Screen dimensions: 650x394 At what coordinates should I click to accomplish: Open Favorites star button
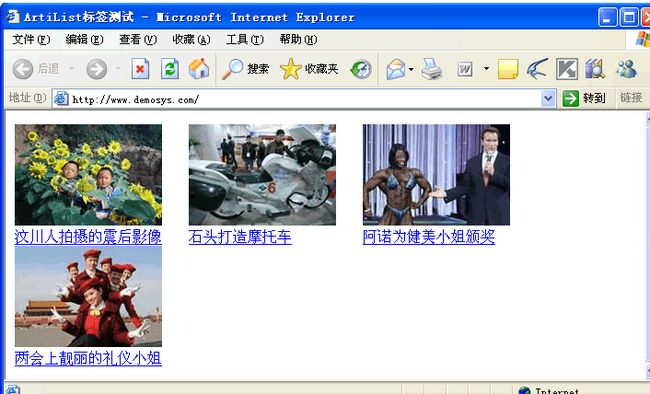[309, 69]
